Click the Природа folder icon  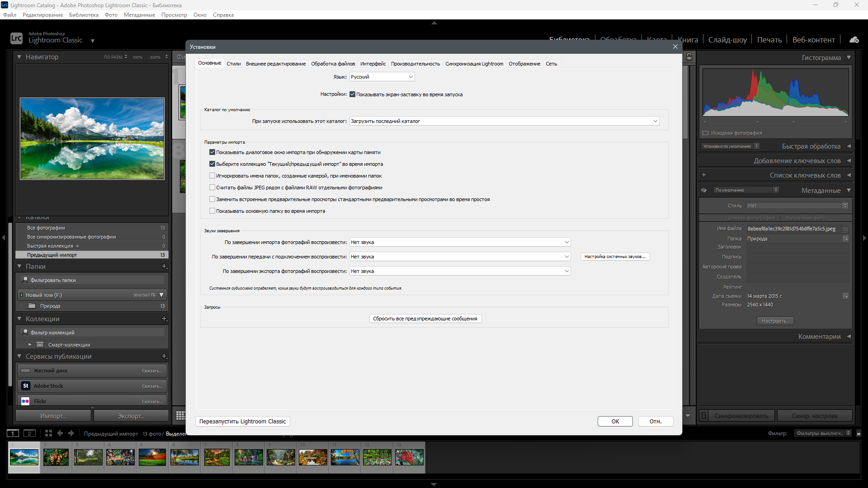tap(32, 306)
